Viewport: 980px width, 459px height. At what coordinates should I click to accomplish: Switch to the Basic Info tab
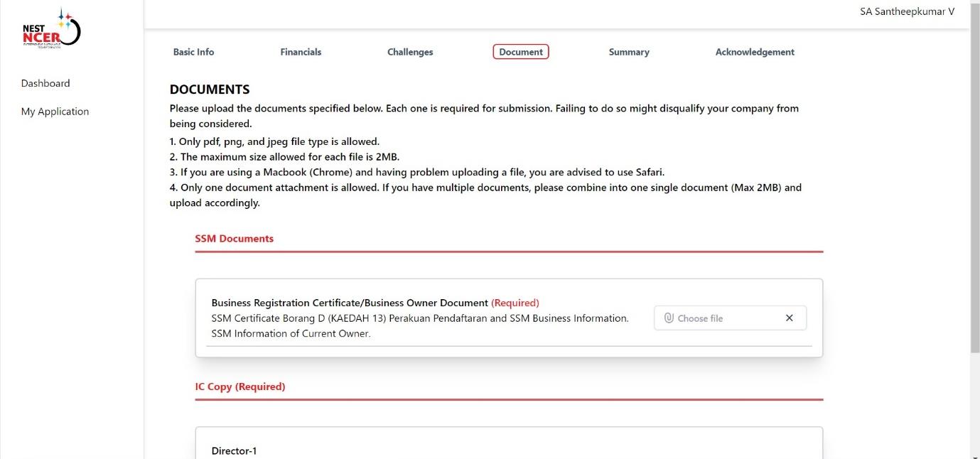tap(193, 52)
